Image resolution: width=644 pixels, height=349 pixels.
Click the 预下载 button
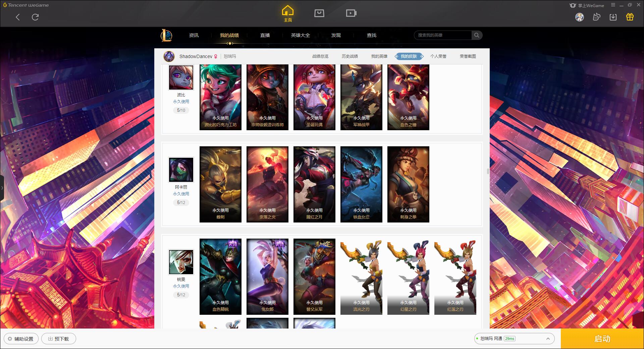tap(58, 339)
